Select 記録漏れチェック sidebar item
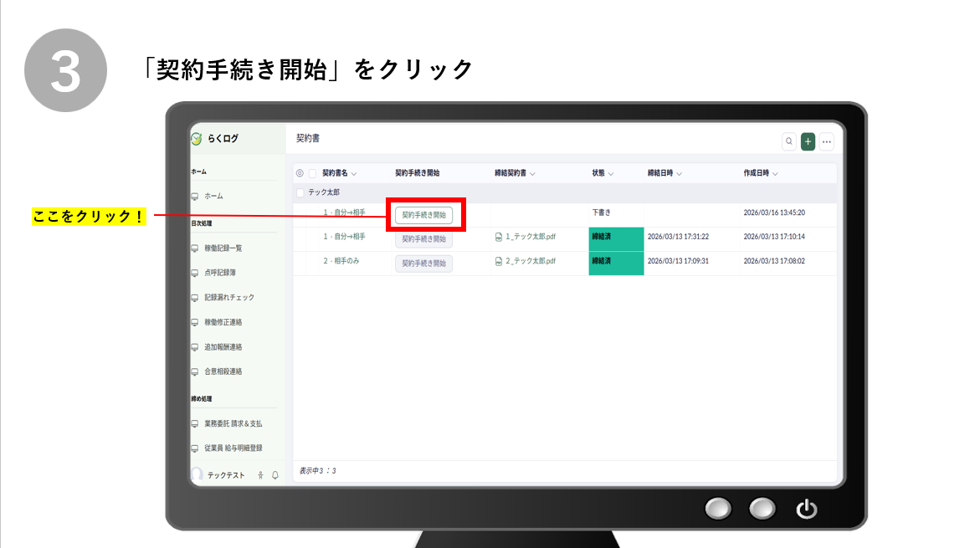 (228, 297)
